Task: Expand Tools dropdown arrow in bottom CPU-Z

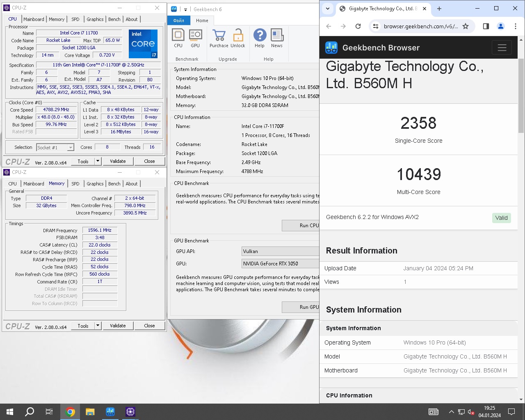Action: point(98,326)
